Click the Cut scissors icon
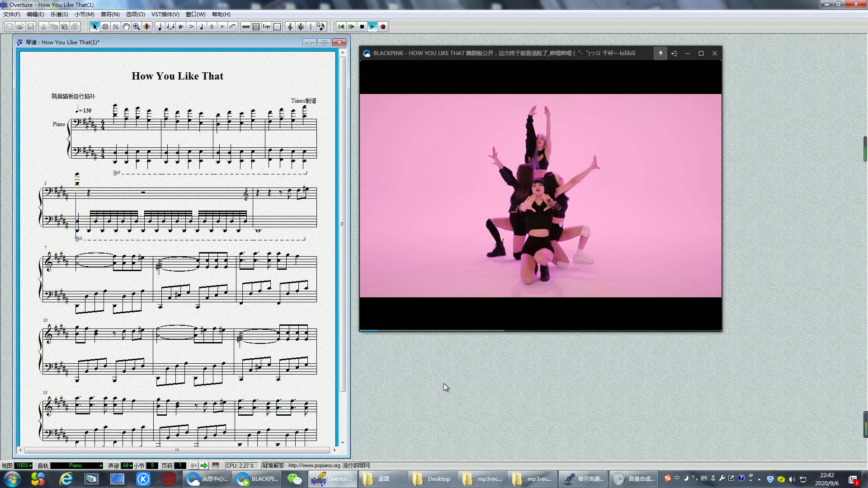This screenshot has width=868, height=488. [43, 27]
